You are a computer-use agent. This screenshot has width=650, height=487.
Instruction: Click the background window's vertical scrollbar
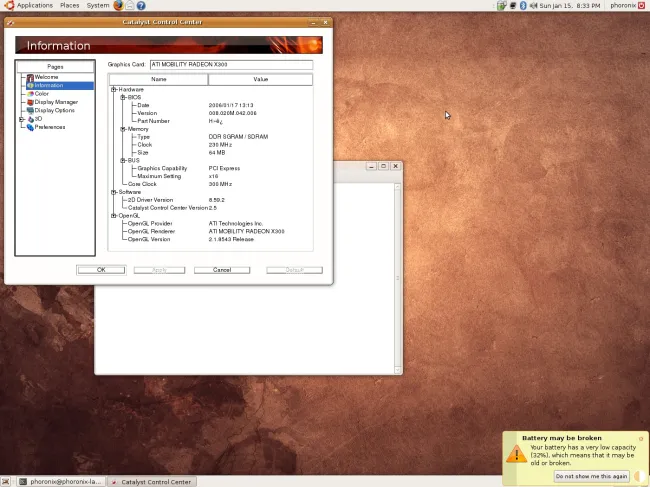click(398, 278)
